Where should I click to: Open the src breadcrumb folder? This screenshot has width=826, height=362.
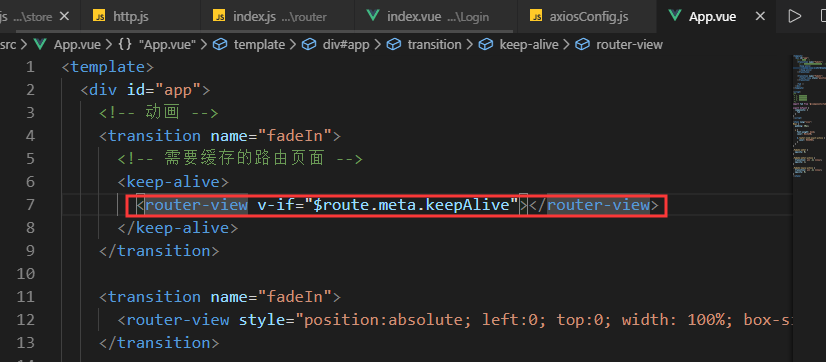8,45
